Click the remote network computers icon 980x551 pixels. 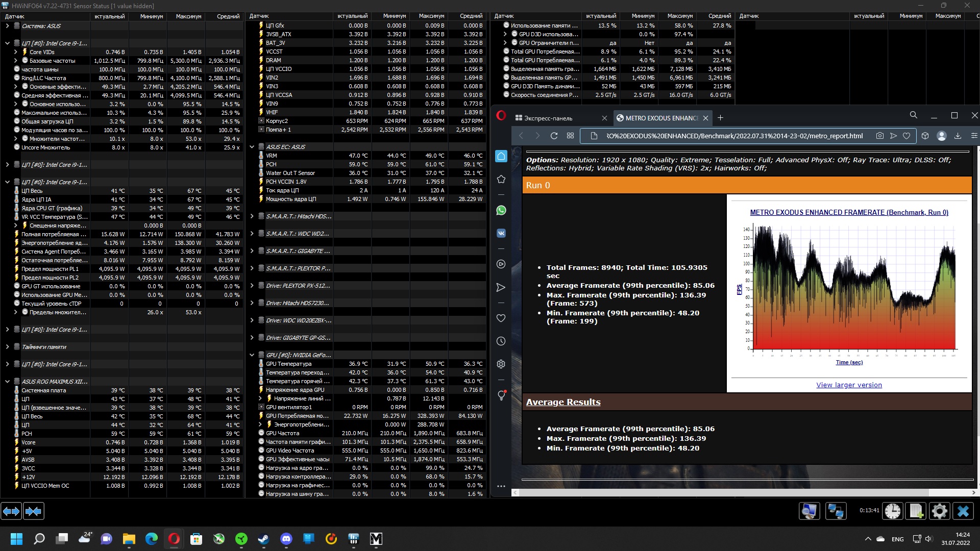836,511
